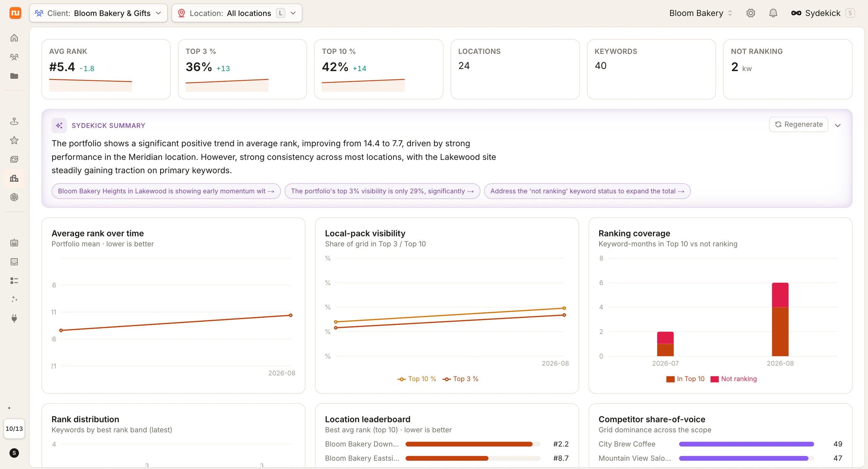This screenshot has height=469, width=868.
Task: Click the average rank line end point
Action: coord(291,315)
